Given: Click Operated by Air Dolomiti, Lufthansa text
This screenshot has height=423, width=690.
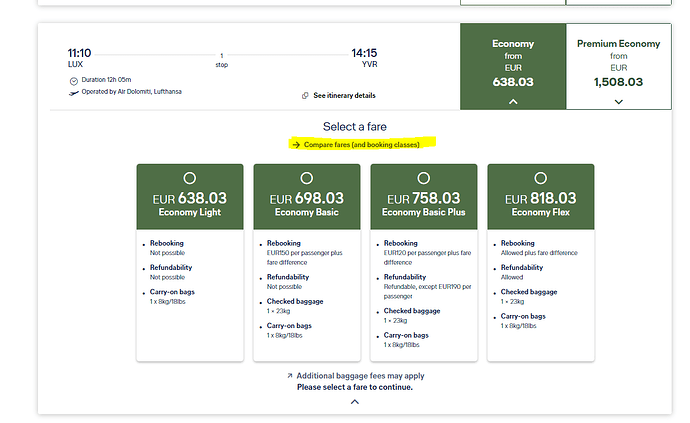Looking at the screenshot, I should [132, 92].
